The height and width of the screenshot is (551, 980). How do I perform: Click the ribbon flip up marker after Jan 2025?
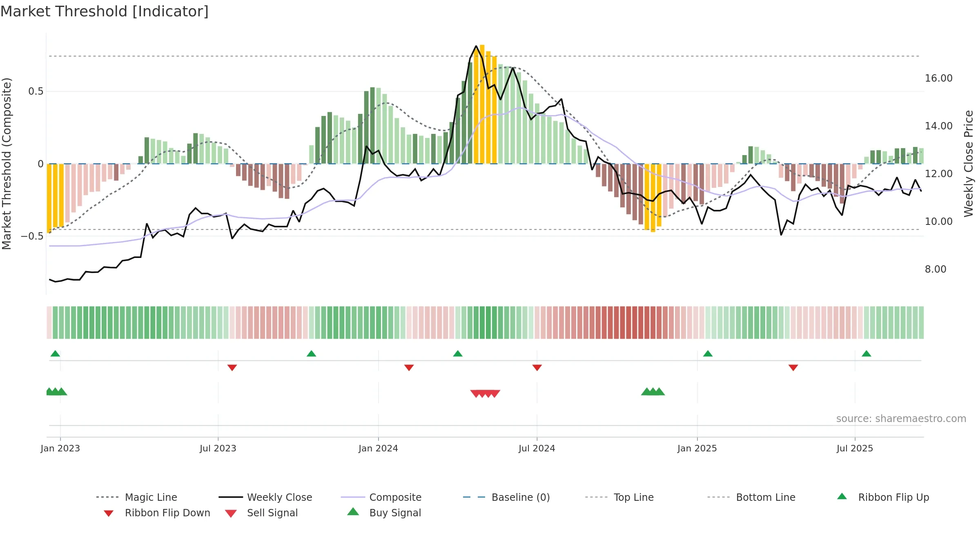click(x=708, y=353)
